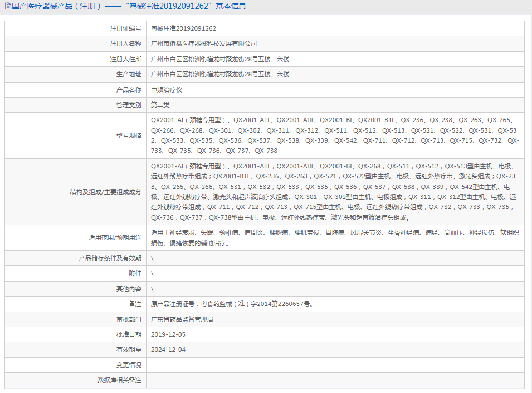The image size is (532, 393).
Task: Click the 注册人住所 row label
Action: (x=125, y=59)
